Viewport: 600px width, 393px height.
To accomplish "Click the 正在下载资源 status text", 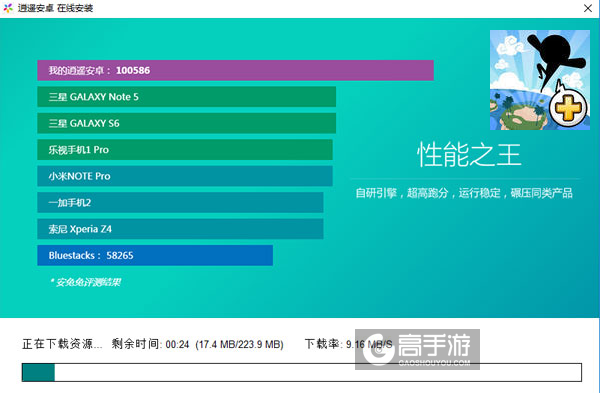I will coord(62,344).
